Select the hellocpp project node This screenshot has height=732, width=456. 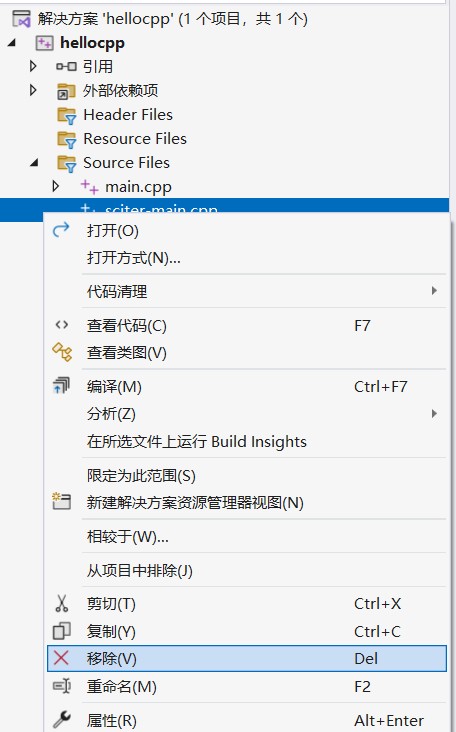click(92, 43)
